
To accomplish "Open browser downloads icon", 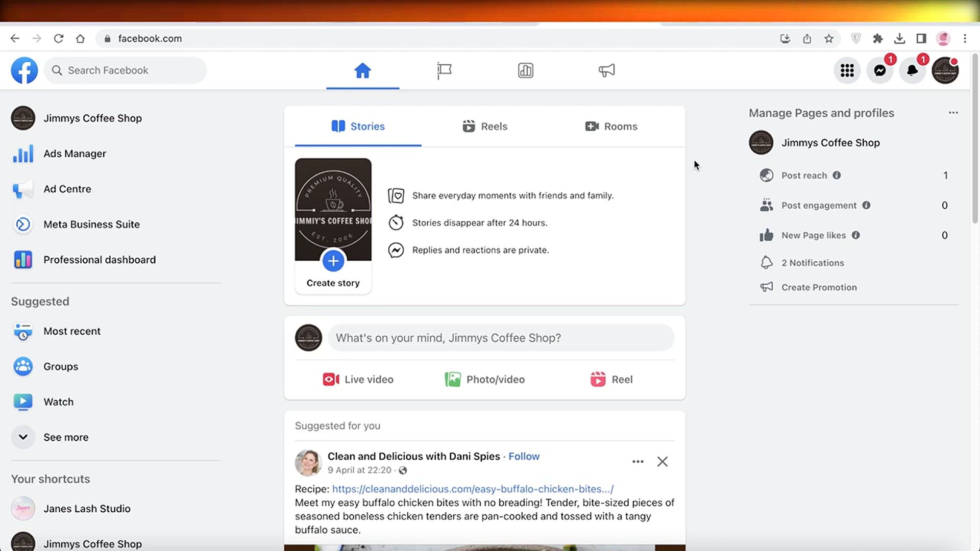I will click(x=900, y=39).
